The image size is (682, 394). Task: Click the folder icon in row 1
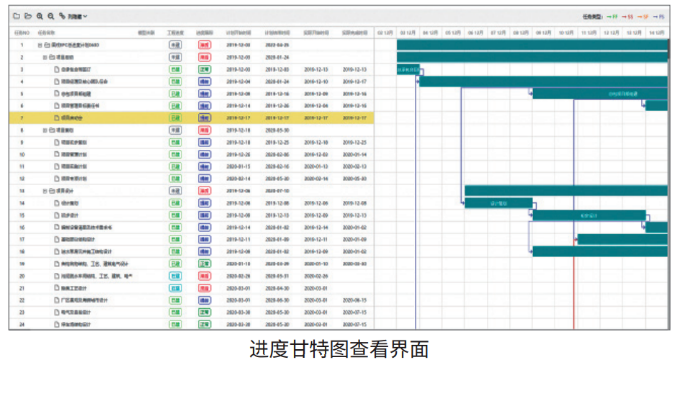pos(47,45)
